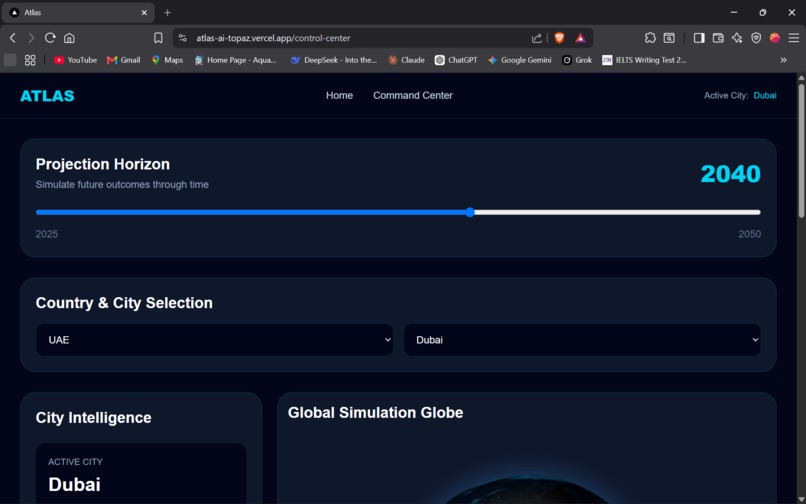Click the 2040 projection year value
Screen dimensions: 806x504
(x=730, y=174)
